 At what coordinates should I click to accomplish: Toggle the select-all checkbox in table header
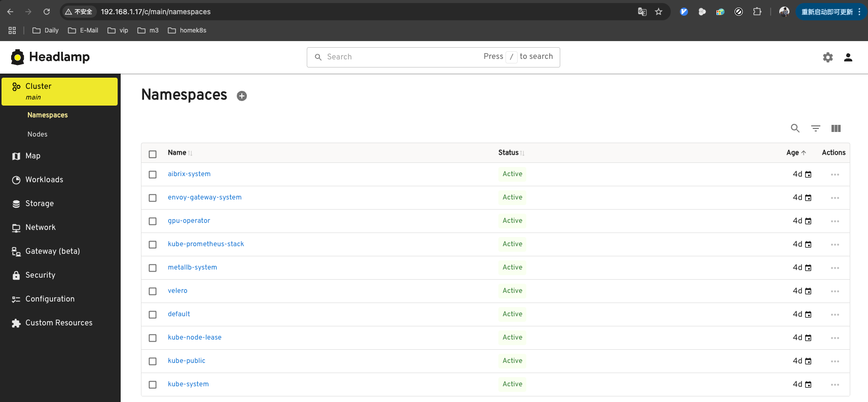(153, 154)
